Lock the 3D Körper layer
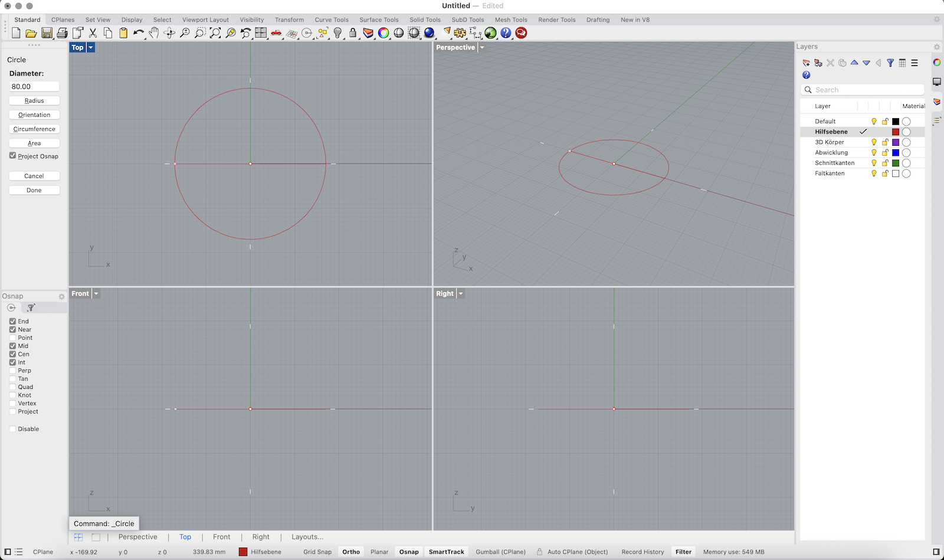 885,142
